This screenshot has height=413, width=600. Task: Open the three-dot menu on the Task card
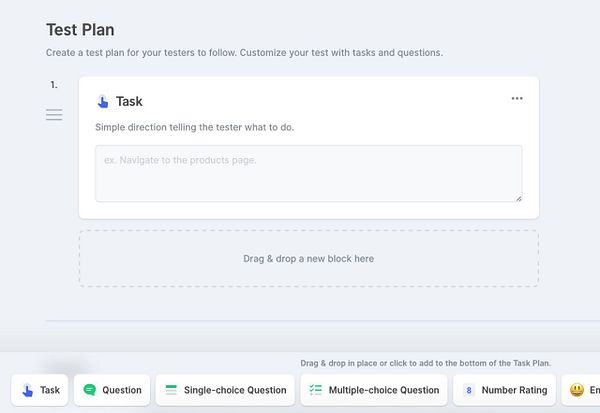point(517,99)
